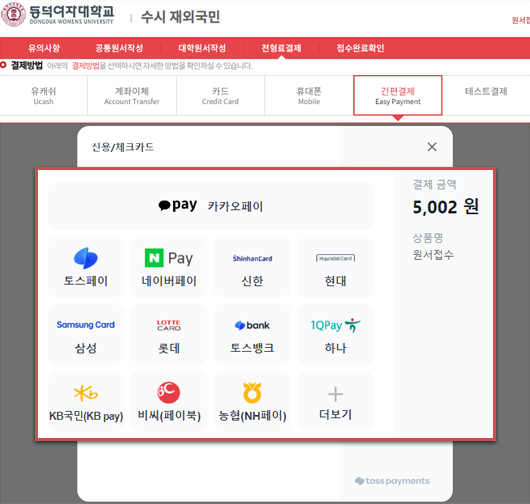The image size is (530, 504).
Task: Select the BC Paybooc card option
Action: pos(169,401)
